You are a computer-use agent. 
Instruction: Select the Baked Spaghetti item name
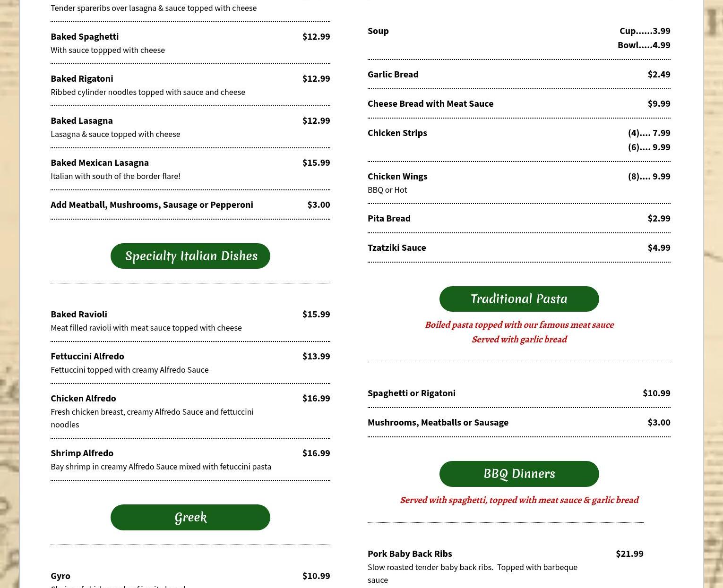click(x=85, y=36)
